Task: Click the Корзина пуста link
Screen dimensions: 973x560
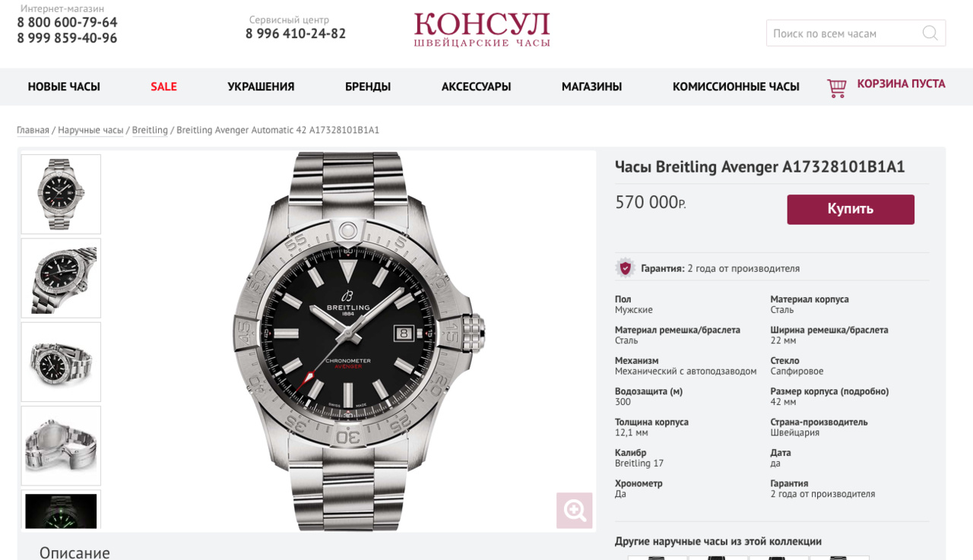Action: pyautogui.click(x=901, y=84)
